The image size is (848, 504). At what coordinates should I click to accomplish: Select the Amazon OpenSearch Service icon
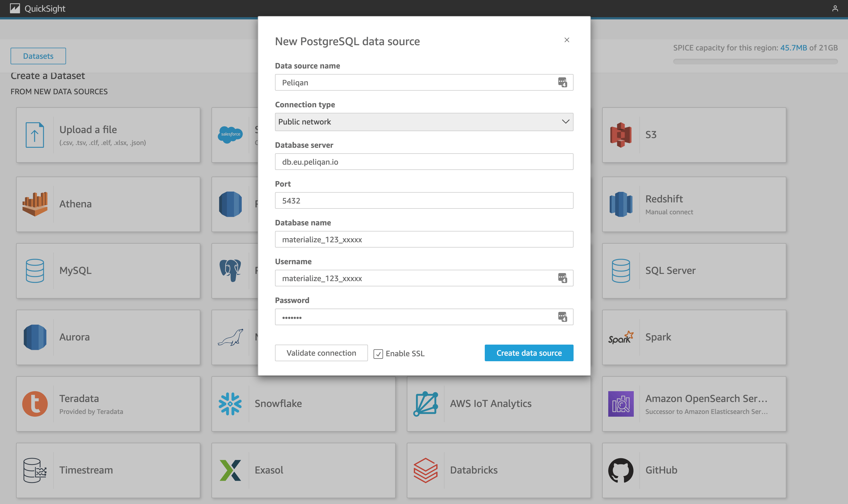pyautogui.click(x=621, y=404)
